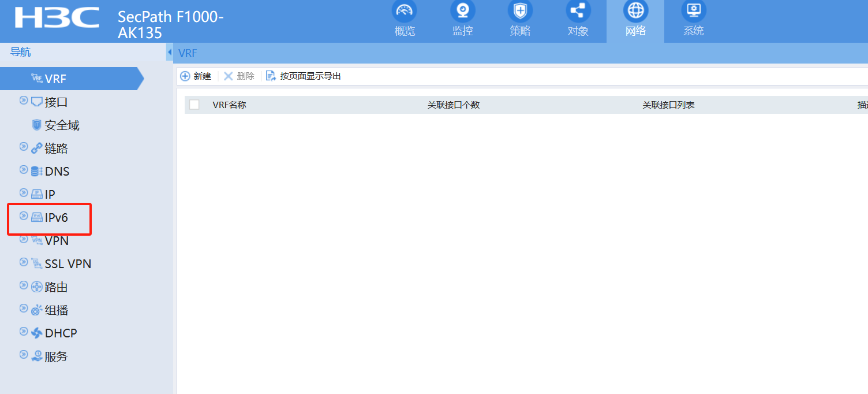Viewport: 868px width, 394px height.
Task: Expand the 服务 tree node arrow
Action: click(x=24, y=355)
